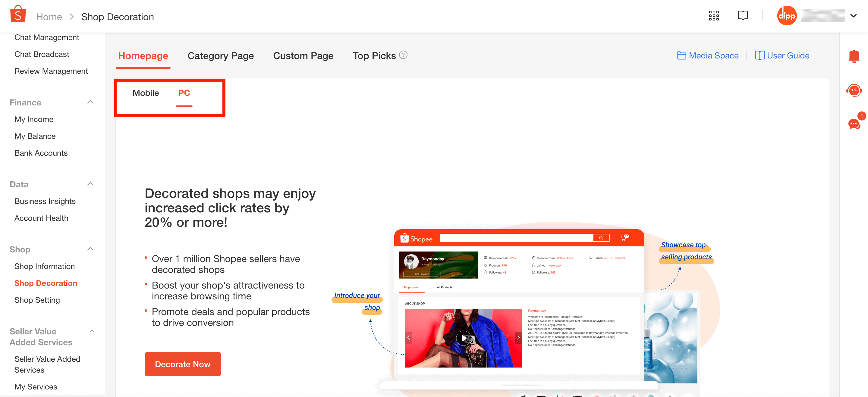
Task: Click the Media Space folder icon
Action: click(x=682, y=55)
